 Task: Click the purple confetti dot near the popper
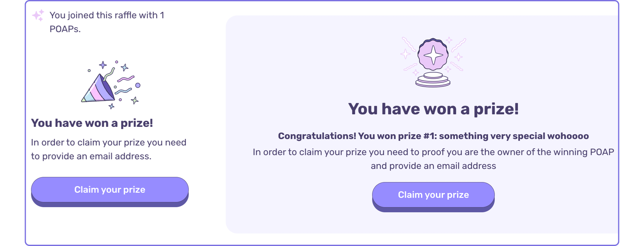(138, 85)
